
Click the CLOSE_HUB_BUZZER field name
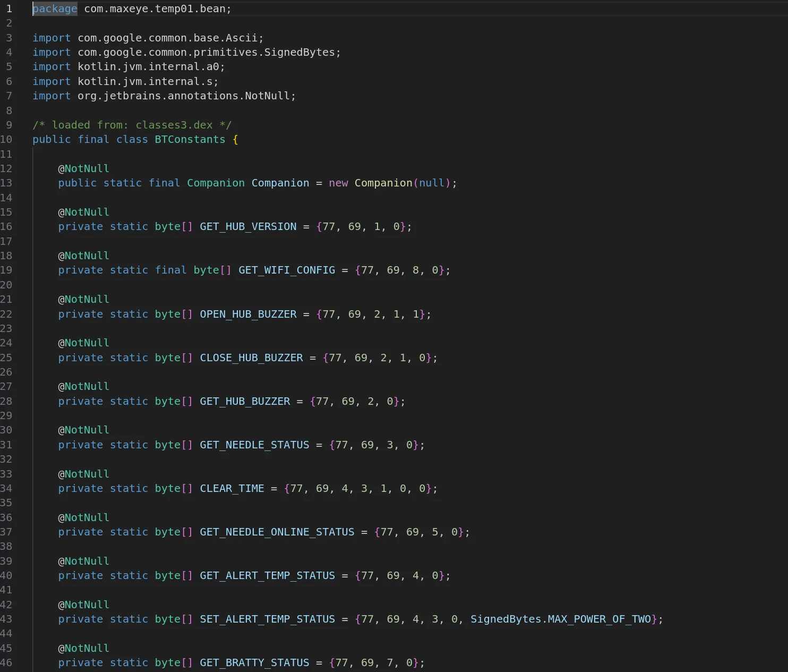pos(251,358)
